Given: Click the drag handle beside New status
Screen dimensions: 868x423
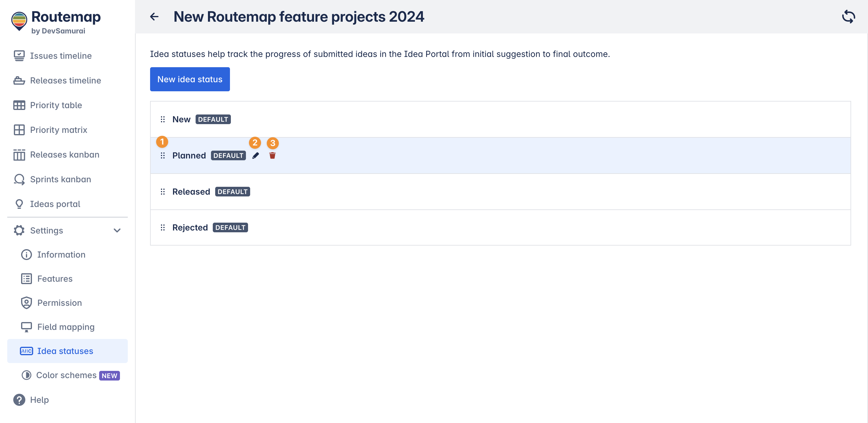Looking at the screenshot, I should 163,119.
